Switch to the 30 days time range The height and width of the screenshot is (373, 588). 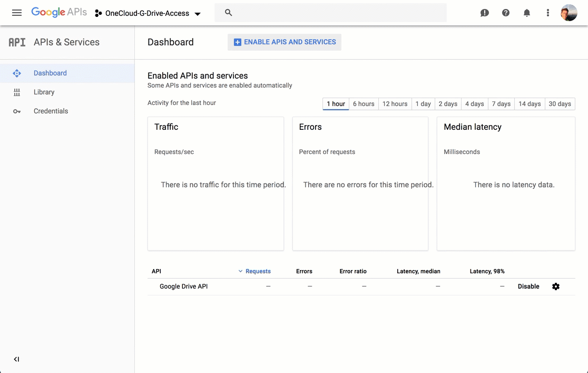(x=560, y=104)
